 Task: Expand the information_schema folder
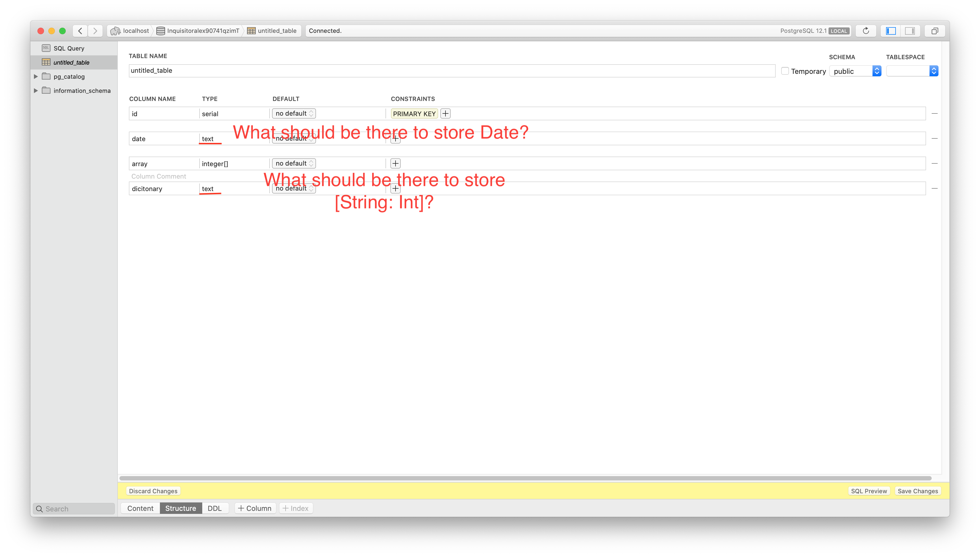pos(36,91)
